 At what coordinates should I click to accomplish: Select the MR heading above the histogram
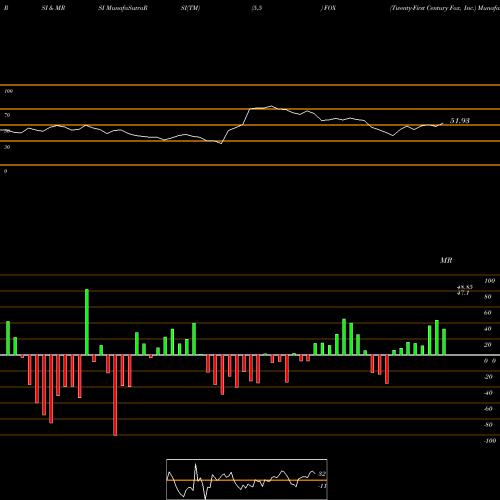(x=446, y=260)
